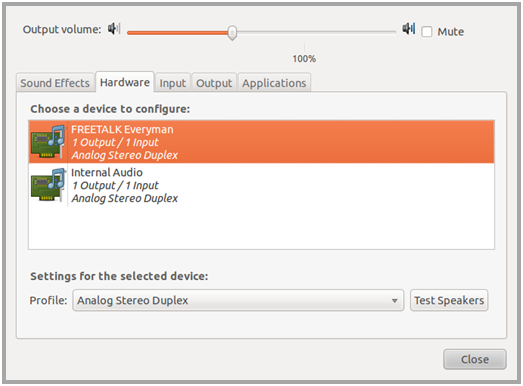The height and width of the screenshot is (386, 523).
Task: Click the FREETALK Everyman sound card icon
Action: coord(48,141)
